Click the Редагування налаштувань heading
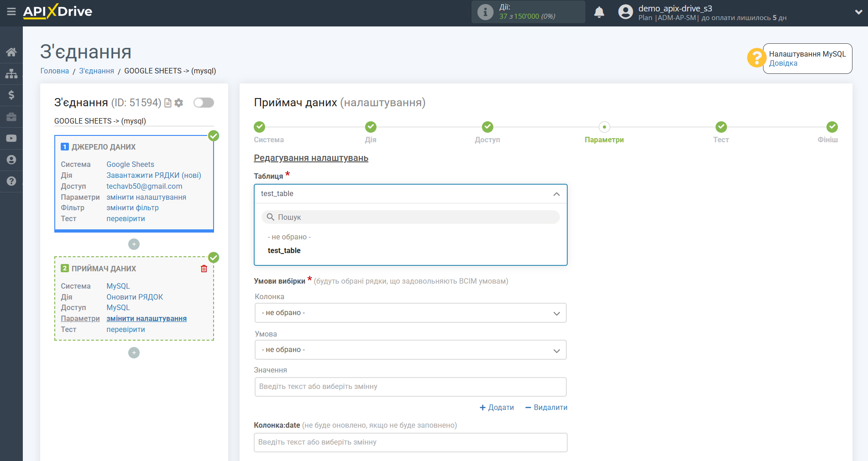This screenshot has width=868, height=461. click(311, 158)
